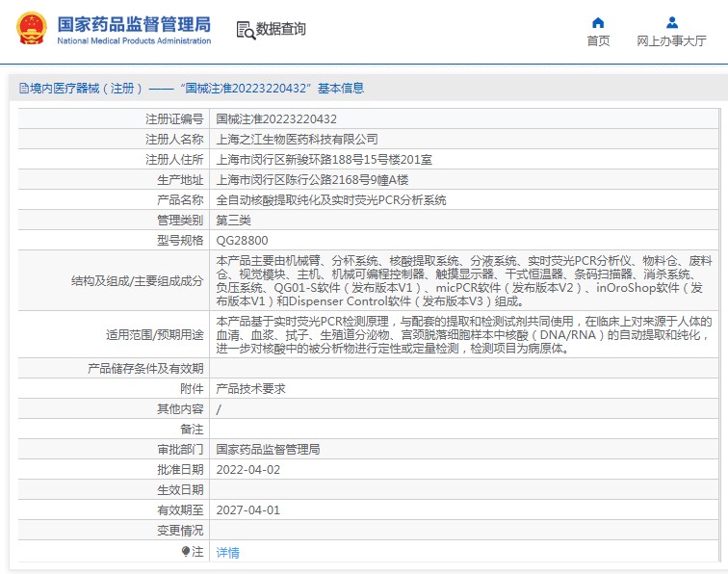This screenshot has width=728, height=574.
Task: Click the 注册人名称 label
Action: tap(174, 140)
